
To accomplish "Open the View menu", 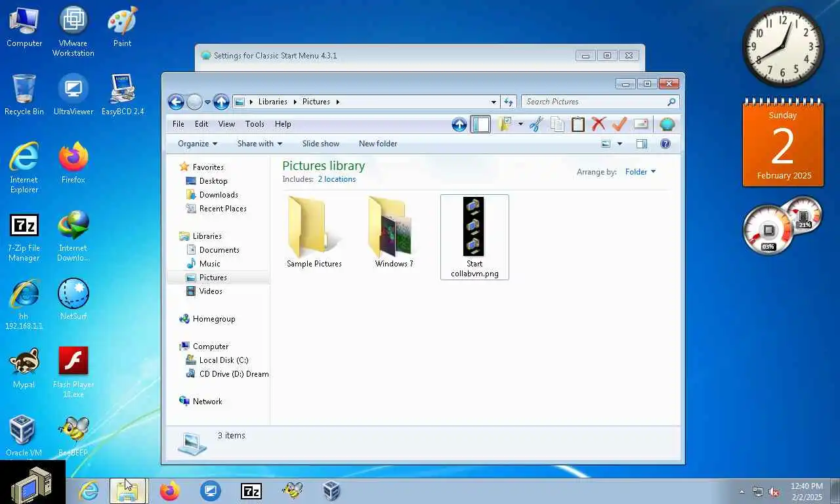I will pos(226,124).
